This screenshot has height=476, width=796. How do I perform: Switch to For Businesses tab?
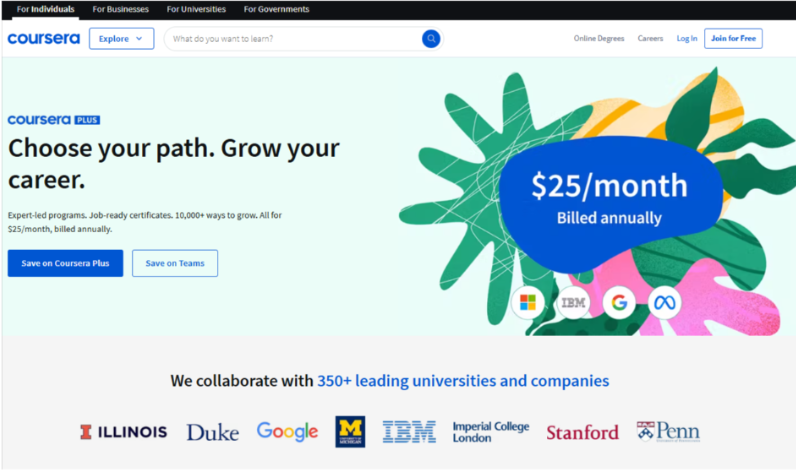[120, 9]
